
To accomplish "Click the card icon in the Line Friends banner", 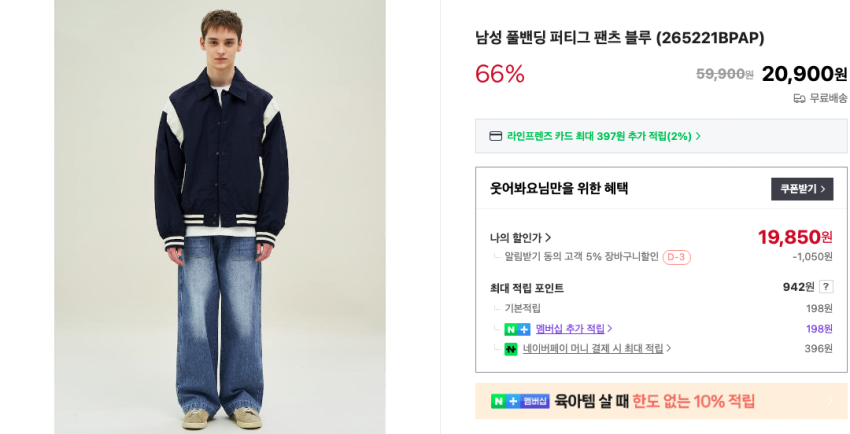I will [495, 136].
